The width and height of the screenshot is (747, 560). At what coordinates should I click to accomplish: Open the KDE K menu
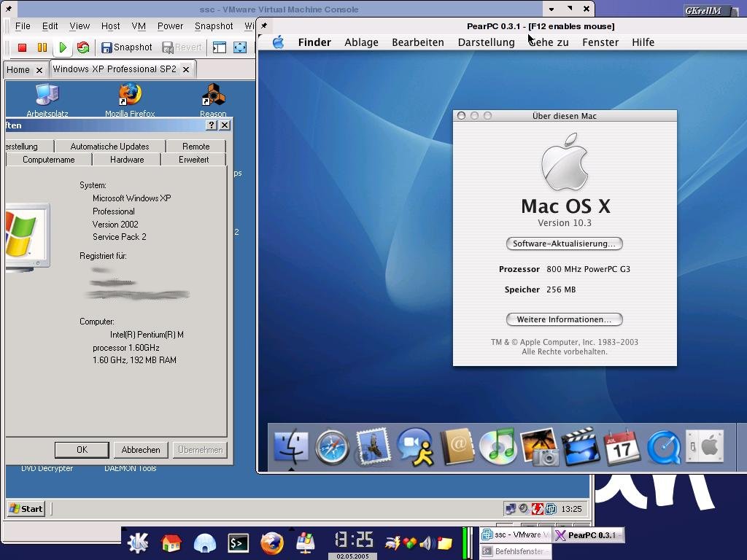tap(138, 542)
